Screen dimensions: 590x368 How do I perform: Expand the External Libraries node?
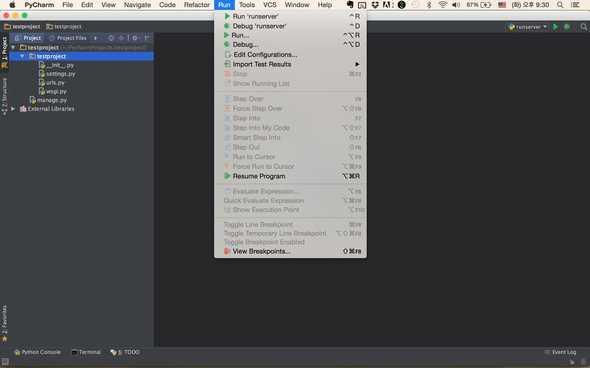[13, 109]
